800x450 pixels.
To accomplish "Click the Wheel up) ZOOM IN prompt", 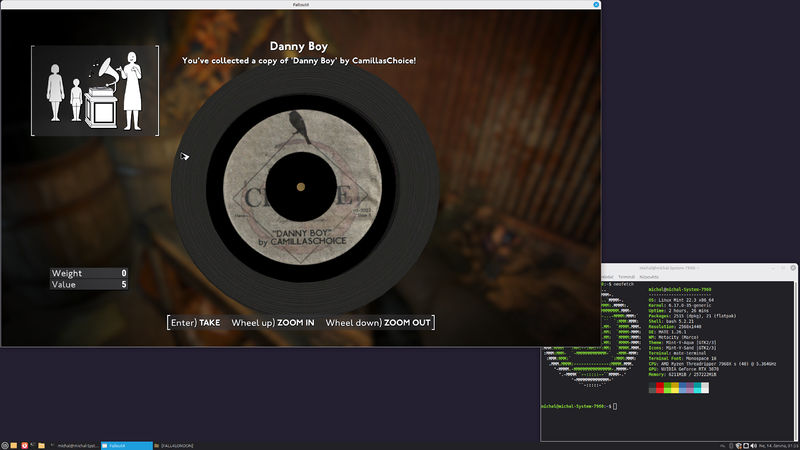I will (273, 322).
